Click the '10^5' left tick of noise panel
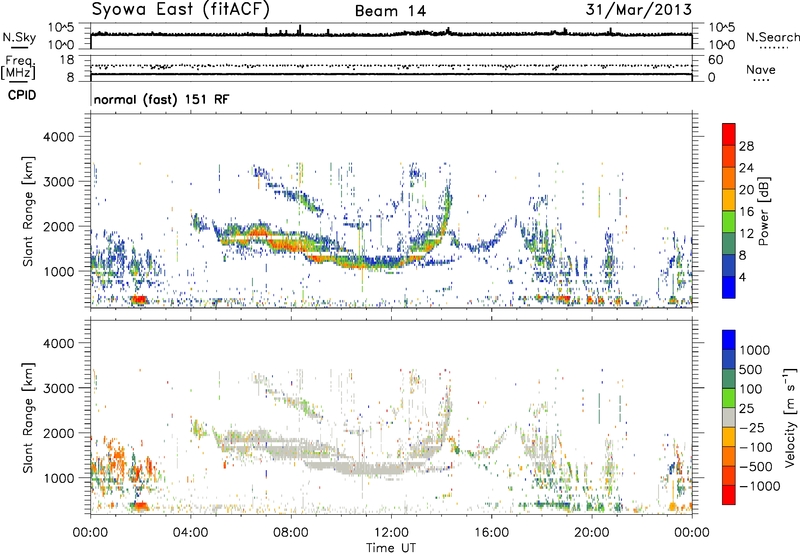This screenshot has height=554, width=800. (x=61, y=27)
